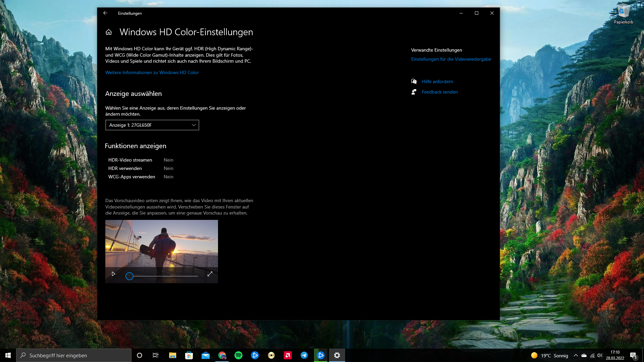The height and width of the screenshot is (362, 644).
Task: Open AMD software taskbar icon
Action: [288, 355]
